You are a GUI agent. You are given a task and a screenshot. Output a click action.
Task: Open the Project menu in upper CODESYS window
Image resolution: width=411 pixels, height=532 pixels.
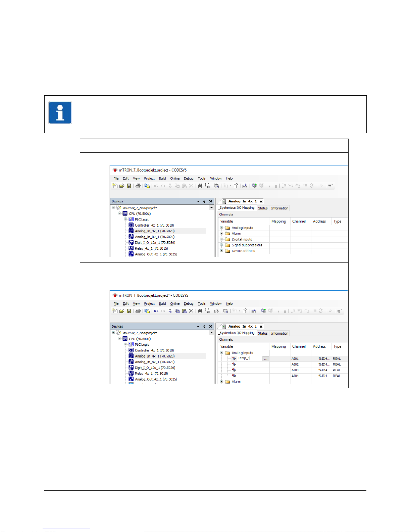[149, 179]
